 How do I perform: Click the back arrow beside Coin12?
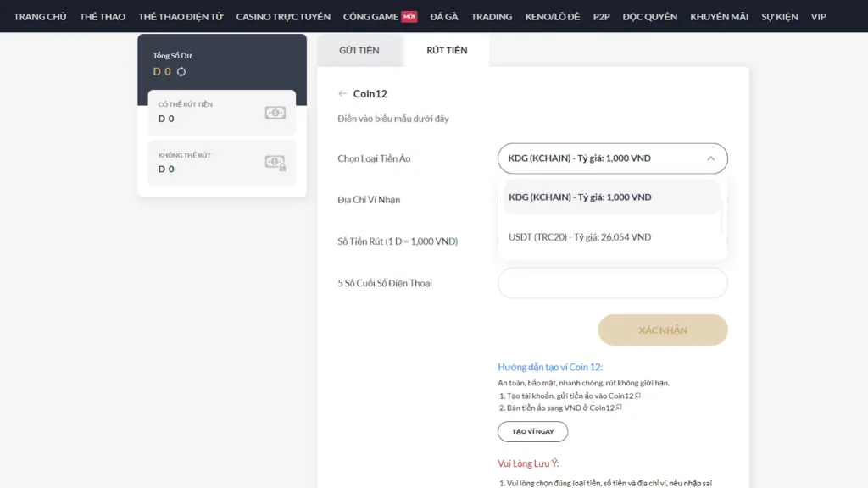tap(342, 94)
